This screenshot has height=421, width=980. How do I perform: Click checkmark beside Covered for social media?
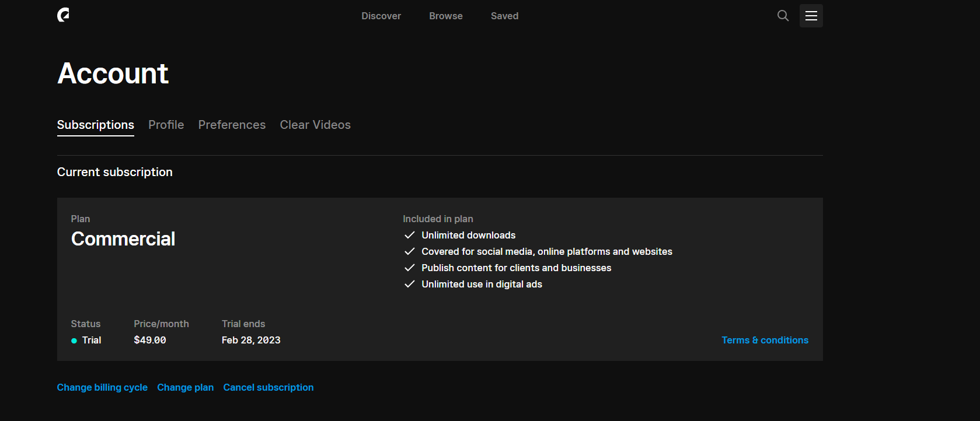tap(410, 251)
